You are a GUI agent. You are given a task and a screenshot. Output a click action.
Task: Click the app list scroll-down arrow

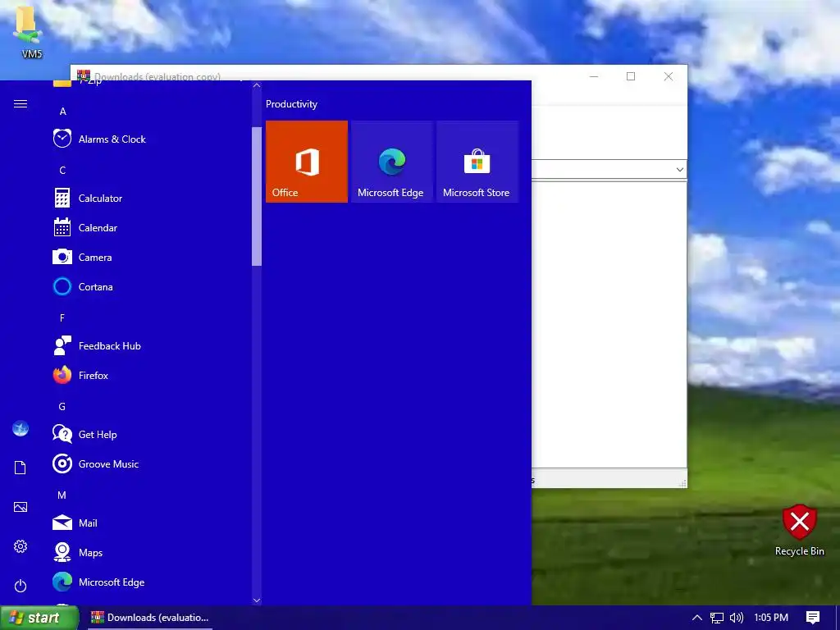point(257,600)
